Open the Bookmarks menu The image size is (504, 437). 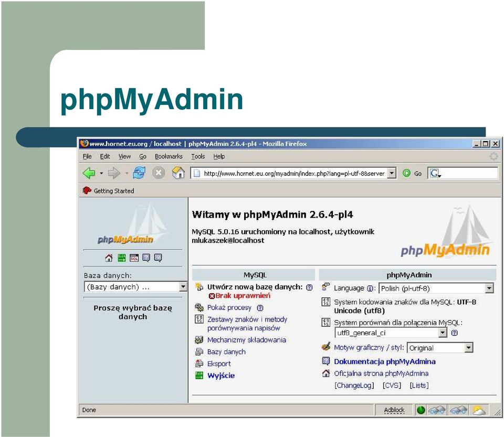(169, 156)
